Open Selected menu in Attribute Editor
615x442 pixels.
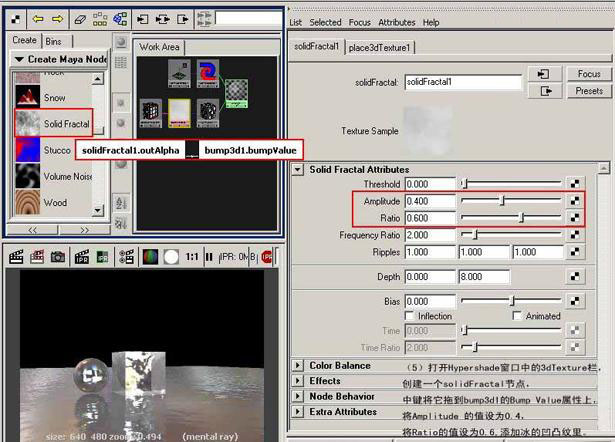tap(325, 22)
